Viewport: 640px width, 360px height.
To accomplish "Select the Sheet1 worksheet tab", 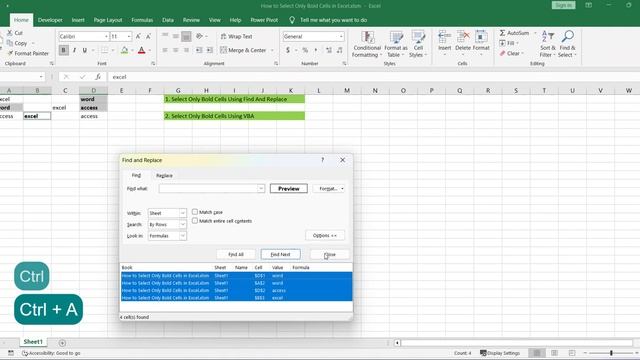I will click(x=33, y=342).
